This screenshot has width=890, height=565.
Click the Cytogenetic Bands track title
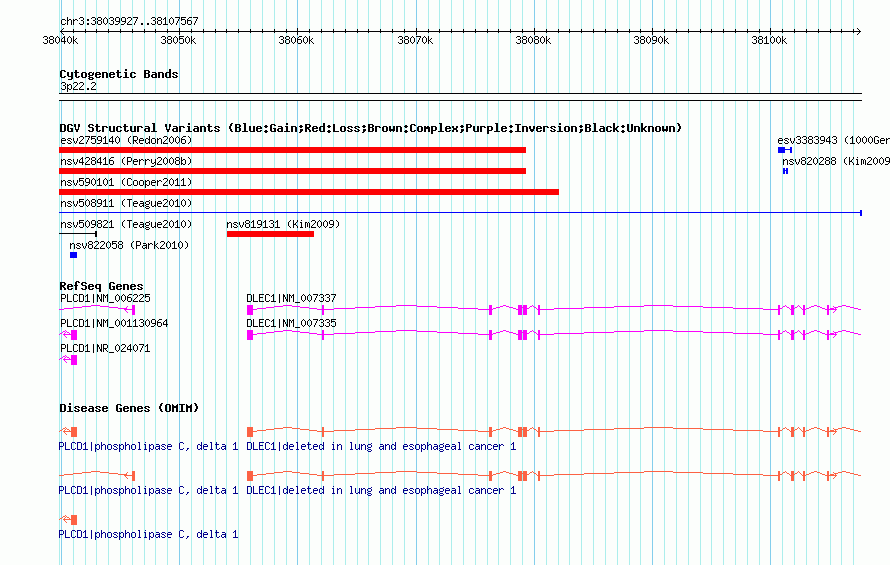pyautogui.click(x=119, y=74)
